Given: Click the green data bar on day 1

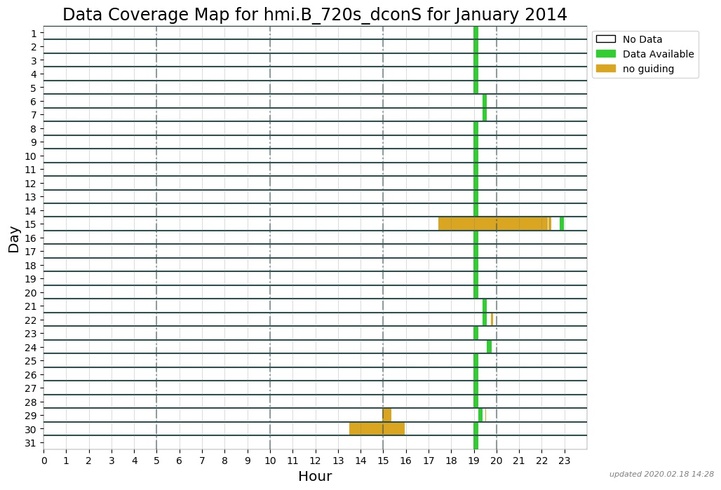Looking at the screenshot, I should (x=476, y=33).
